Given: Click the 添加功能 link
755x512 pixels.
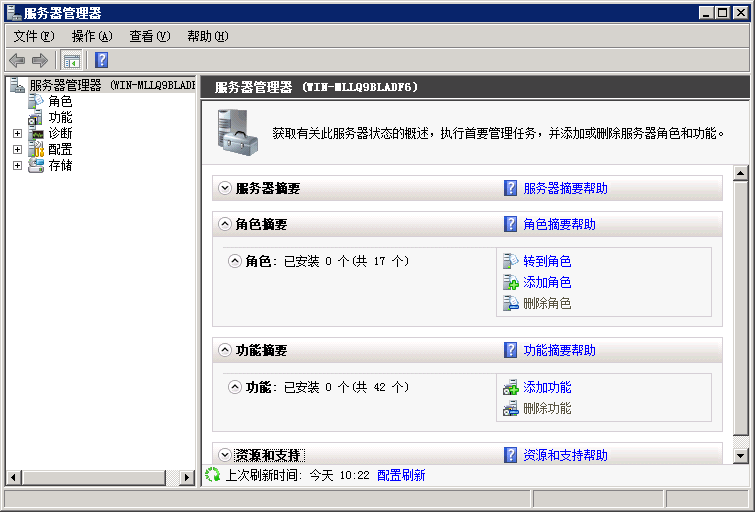Looking at the screenshot, I should (547, 387).
